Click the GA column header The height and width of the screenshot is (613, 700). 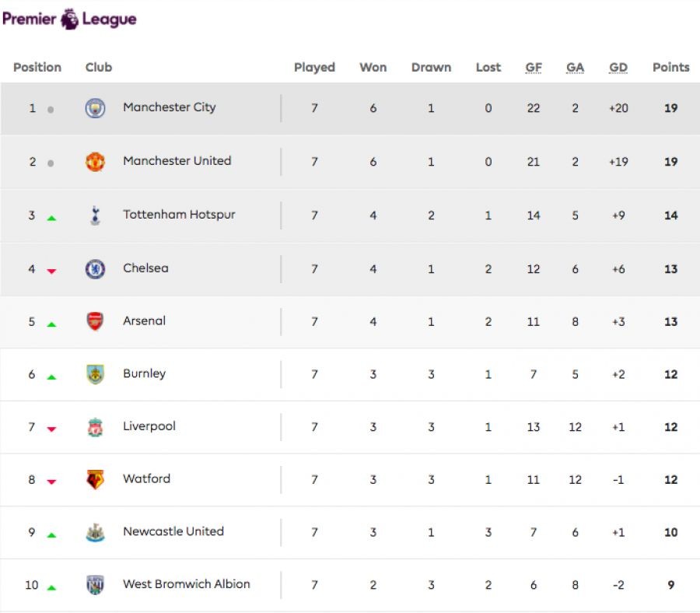pyautogui.click(x=575, y=68)
